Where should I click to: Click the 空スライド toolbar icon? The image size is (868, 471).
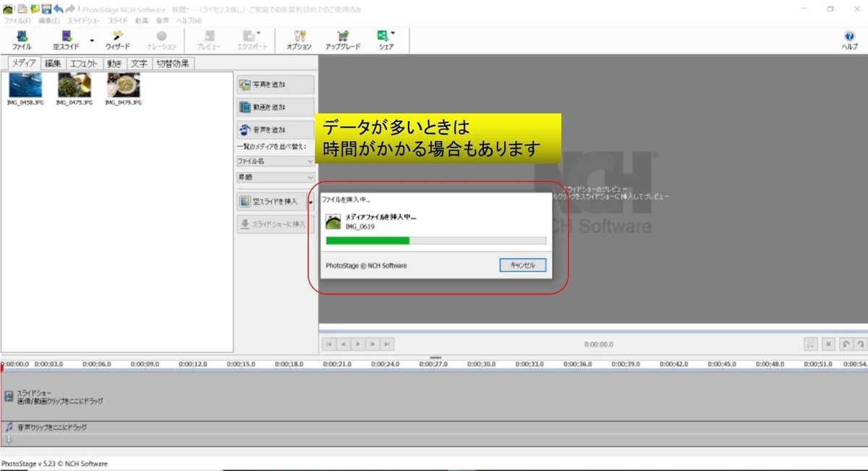tap(66, 41)
